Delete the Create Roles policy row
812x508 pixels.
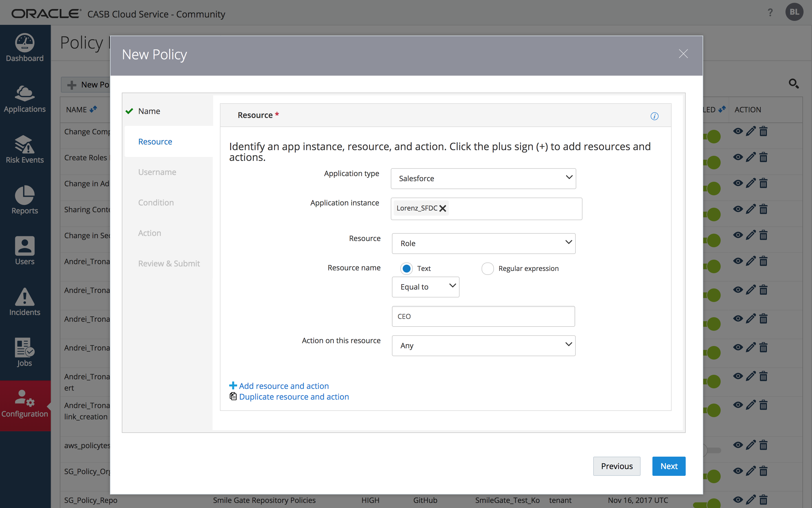click(x=763, y=157)
